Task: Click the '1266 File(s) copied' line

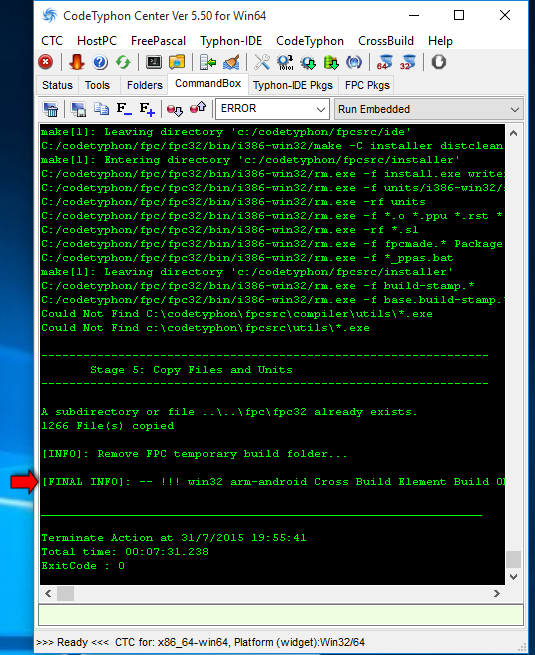Action: point(108,426)
